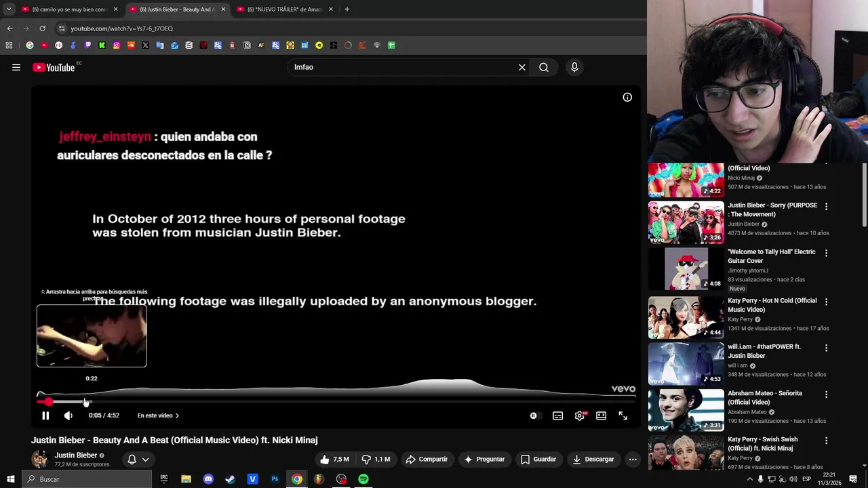Viewport: 868px width, 488px height.
Task: Close the 'NUEVO TRÁILER' browser tab
Action: [331, 9]
